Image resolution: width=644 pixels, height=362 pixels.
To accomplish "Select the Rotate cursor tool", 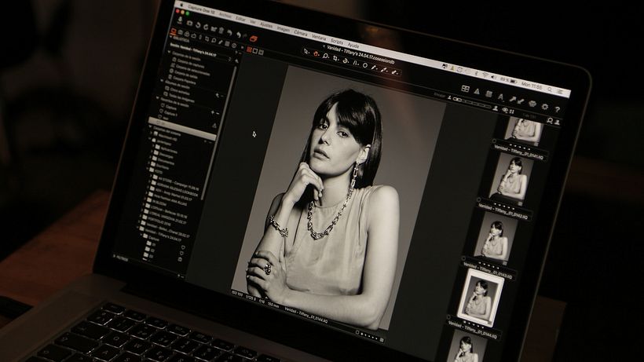I will pos(346,60).
